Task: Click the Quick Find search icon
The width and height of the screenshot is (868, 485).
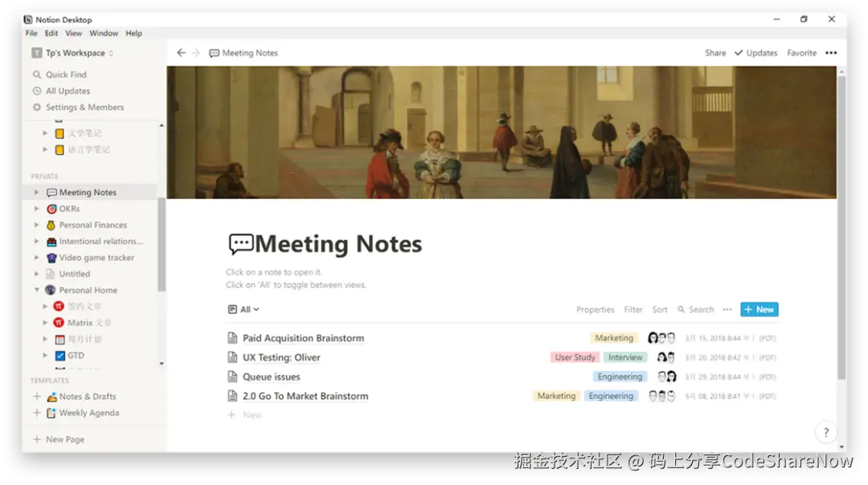Action: (x=37, y=75)
